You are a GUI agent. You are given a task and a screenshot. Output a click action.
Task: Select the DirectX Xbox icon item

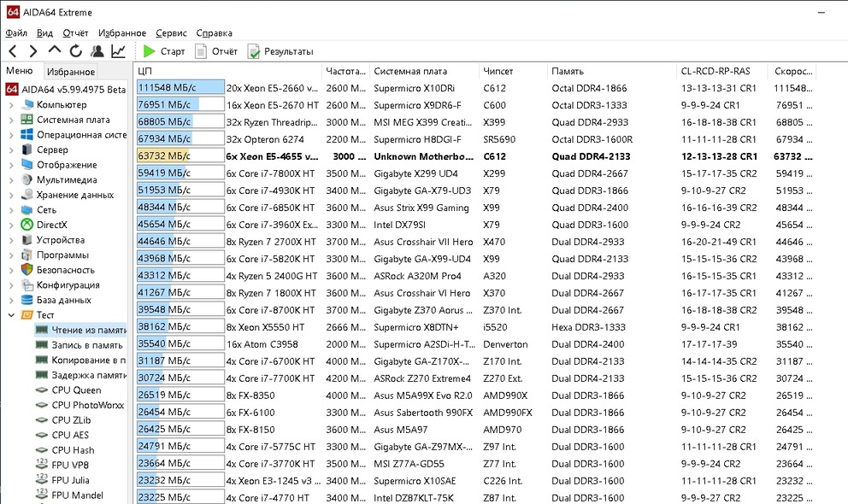tap(27, 225)
